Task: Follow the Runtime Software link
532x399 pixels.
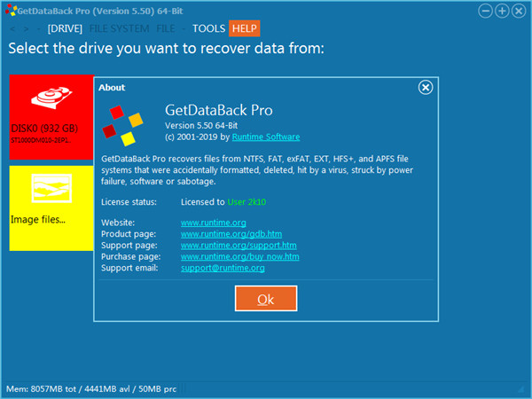Action: [266, 137]
